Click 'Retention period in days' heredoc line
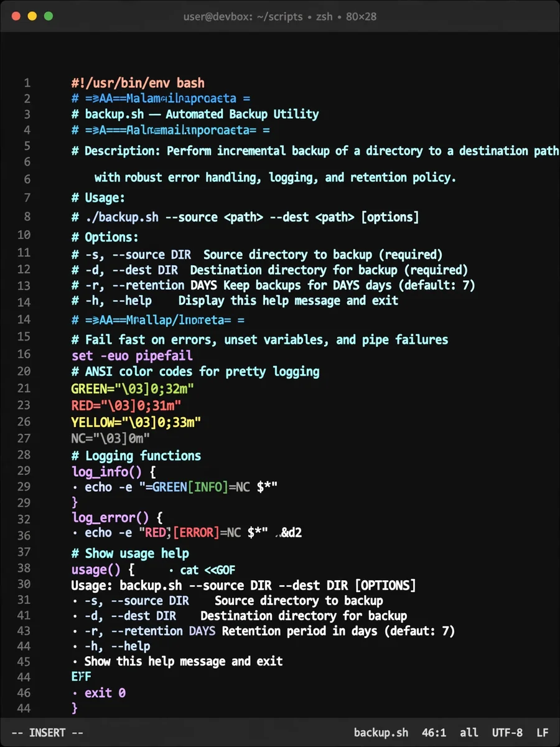Image resolution: width=560 pixels, height=747 pixels. [263, 631]
